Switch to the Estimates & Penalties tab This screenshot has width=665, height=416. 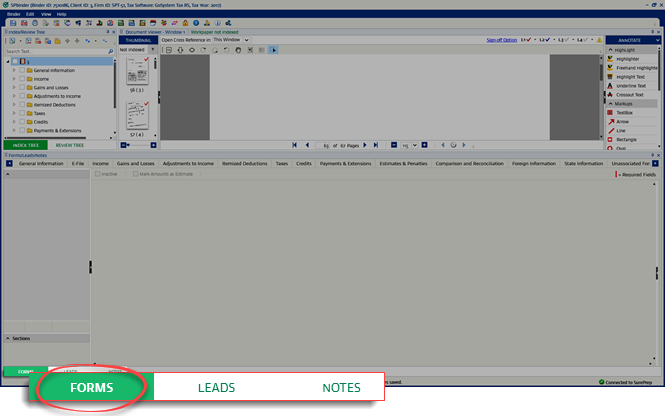[x=403, y=163]
